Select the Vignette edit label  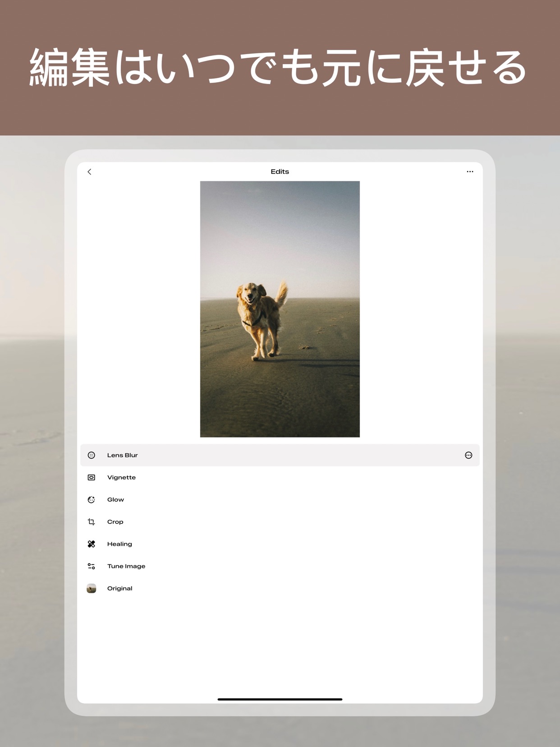[121, 478]
